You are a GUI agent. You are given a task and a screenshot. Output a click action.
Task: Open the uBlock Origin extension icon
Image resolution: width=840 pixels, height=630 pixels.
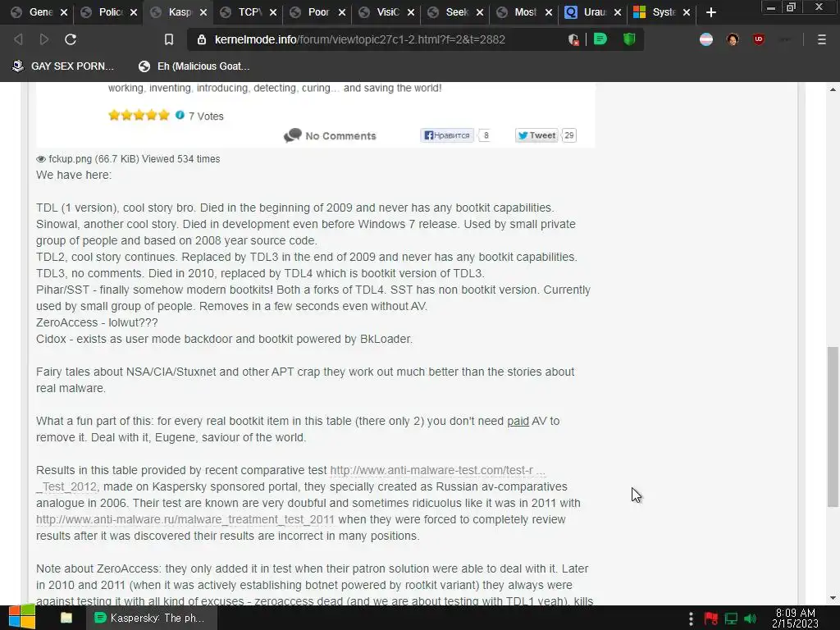coord(758,39)
